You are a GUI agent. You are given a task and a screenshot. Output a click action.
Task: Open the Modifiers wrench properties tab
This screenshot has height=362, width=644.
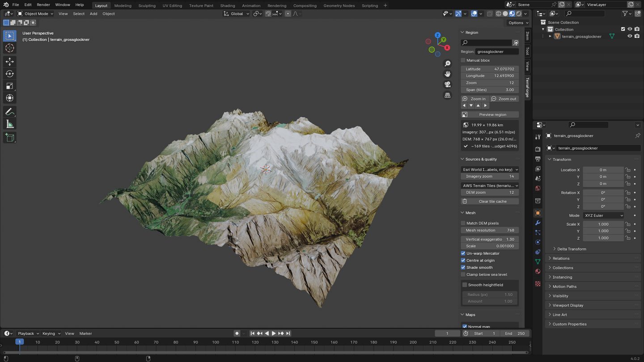click(x=538, y=223)
